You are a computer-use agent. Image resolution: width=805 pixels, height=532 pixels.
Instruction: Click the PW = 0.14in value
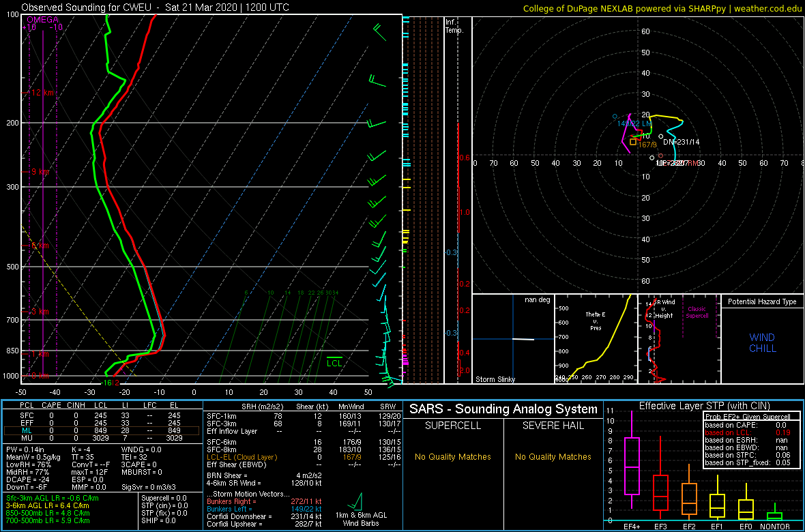(26, 450)
